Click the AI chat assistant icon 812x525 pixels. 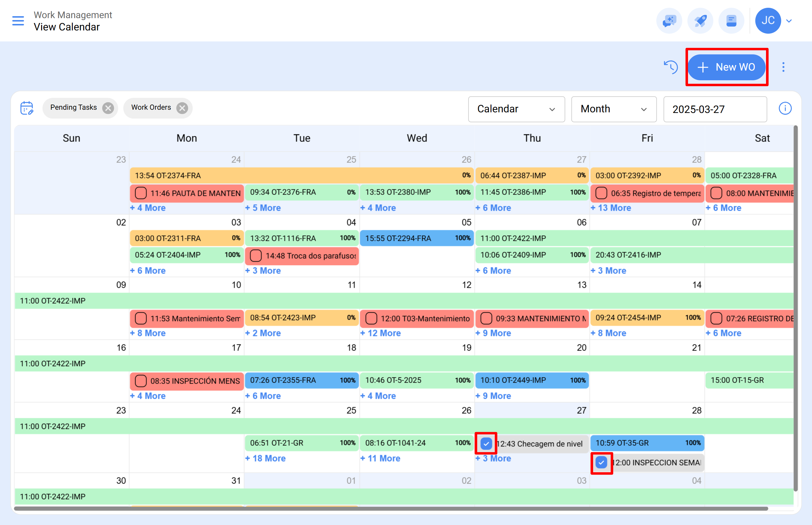click(669, 21)
